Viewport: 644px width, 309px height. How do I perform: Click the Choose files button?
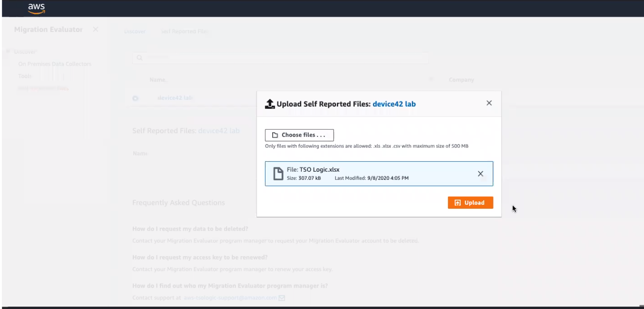[299, 135]
